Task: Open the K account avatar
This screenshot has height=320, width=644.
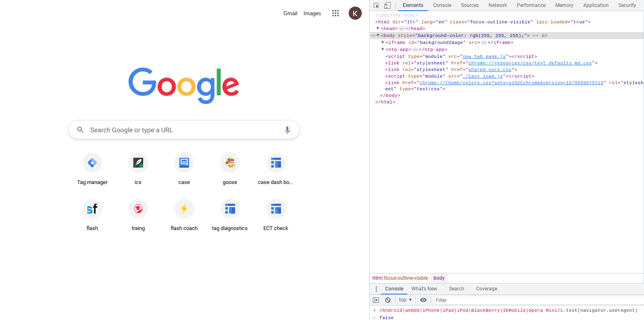Action: point(355,13)
